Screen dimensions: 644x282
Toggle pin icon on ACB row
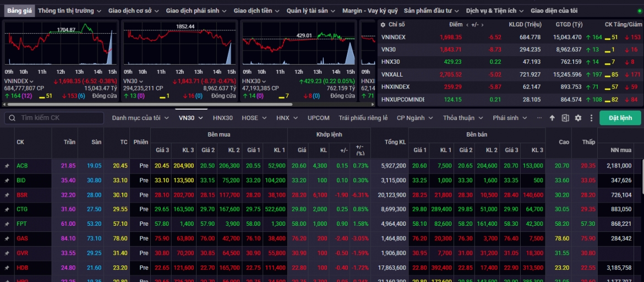[x=7, y=166]
